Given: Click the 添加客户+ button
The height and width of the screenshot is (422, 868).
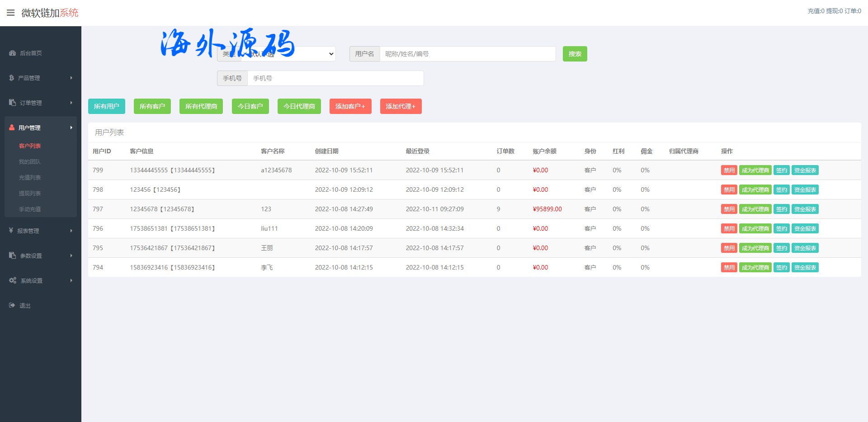Looking at the screenshot, I should [350, 106].
